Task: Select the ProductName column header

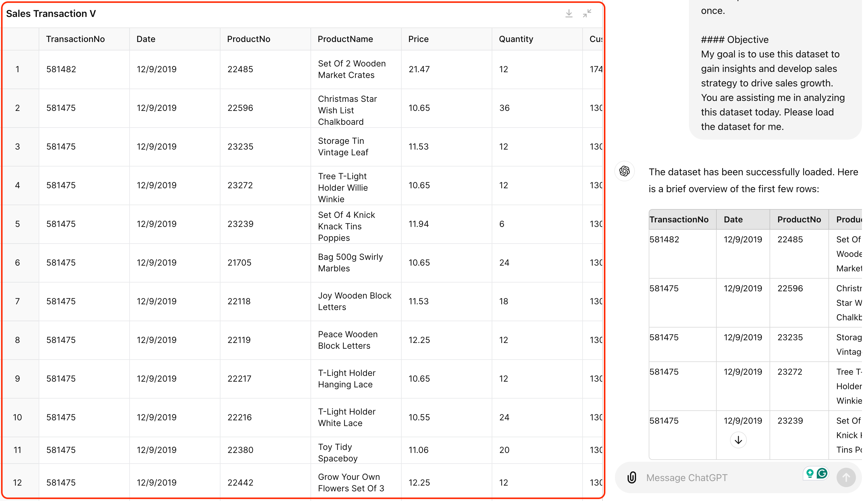Action: [345, 39]
